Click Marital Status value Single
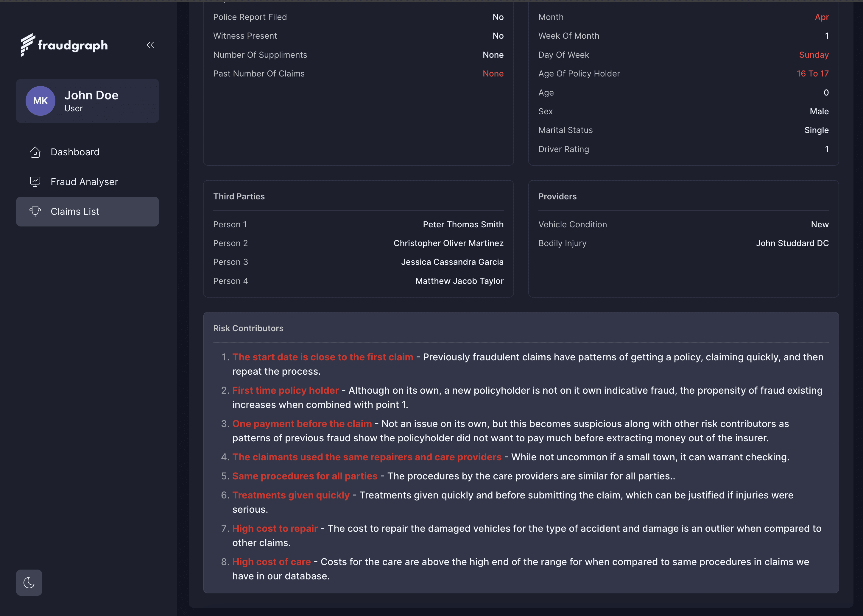This screenshot has height=616, width=863. click(816, 130)
